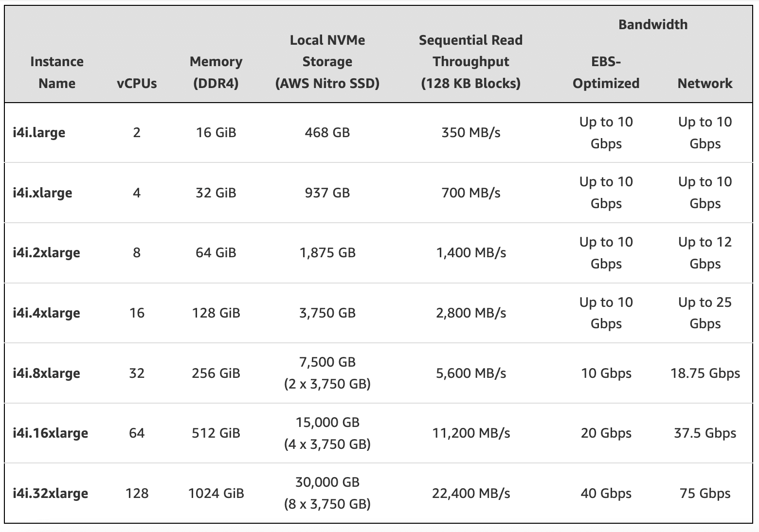Select the i4i.xlarge row label
The height and width of the screenshot is (532, 759).
42,193
